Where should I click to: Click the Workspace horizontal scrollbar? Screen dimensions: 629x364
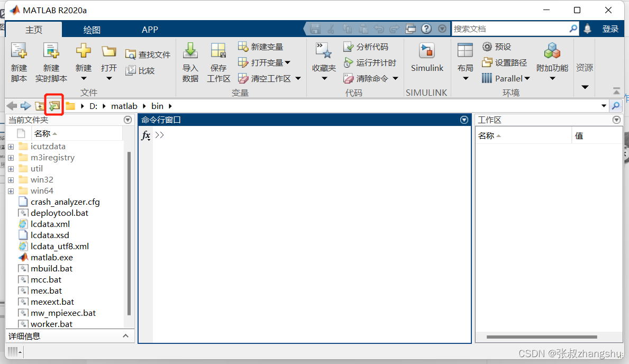(542, 336)
